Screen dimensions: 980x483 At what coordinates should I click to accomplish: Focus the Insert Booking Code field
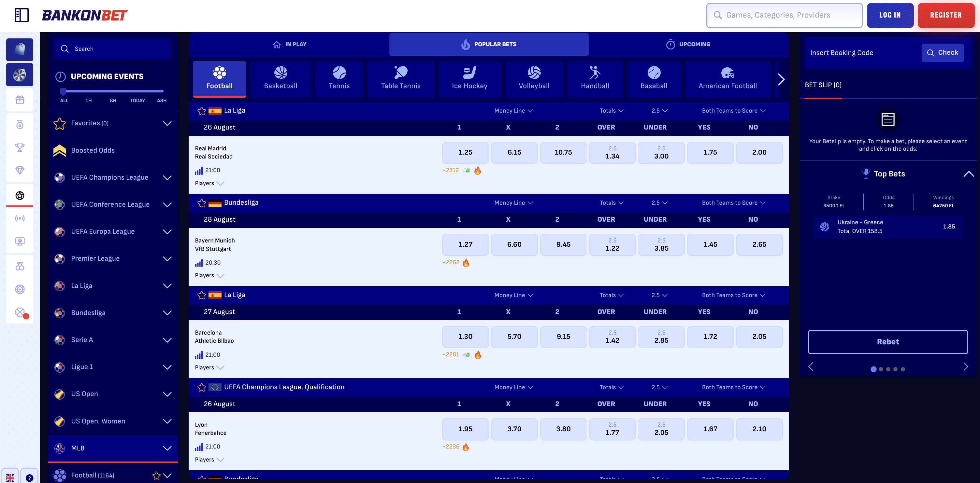(x=863, y=52)
